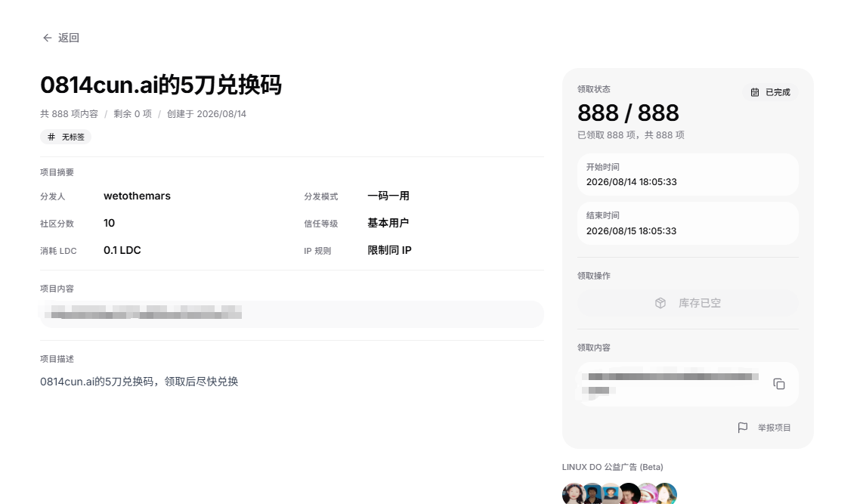Click the 限制同 IP rule value
This screenshot has width=866, height=504.
389,250
